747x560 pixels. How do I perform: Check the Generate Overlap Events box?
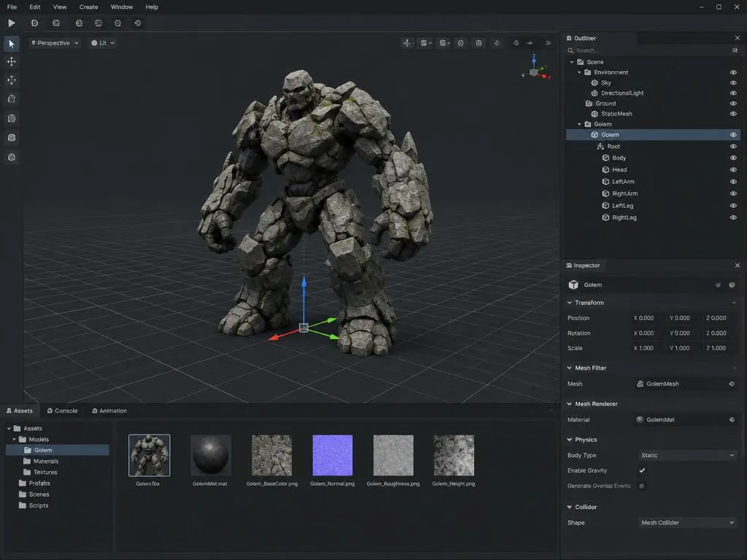point(642,486)
